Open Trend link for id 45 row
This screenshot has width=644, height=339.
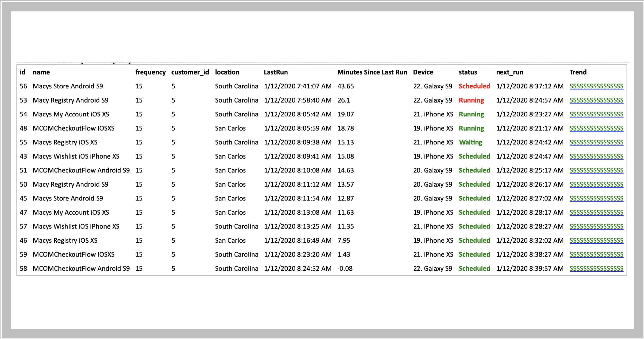[596, 198]
